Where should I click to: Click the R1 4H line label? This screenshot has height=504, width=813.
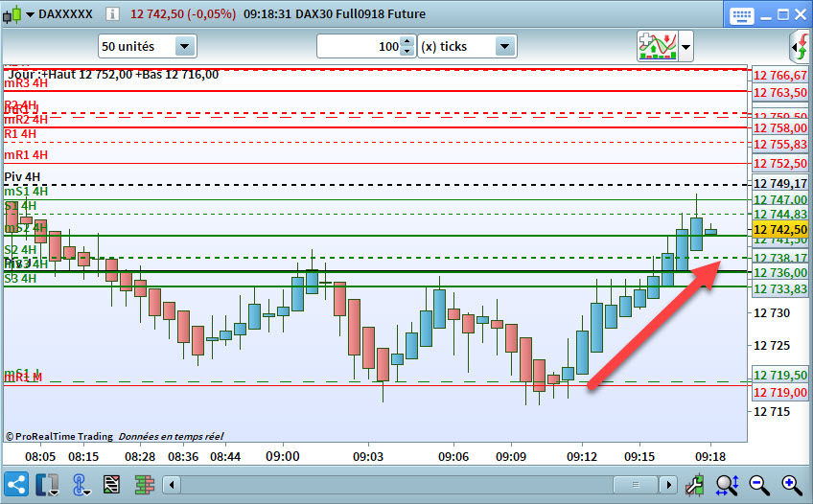click(x=20, y=134)
